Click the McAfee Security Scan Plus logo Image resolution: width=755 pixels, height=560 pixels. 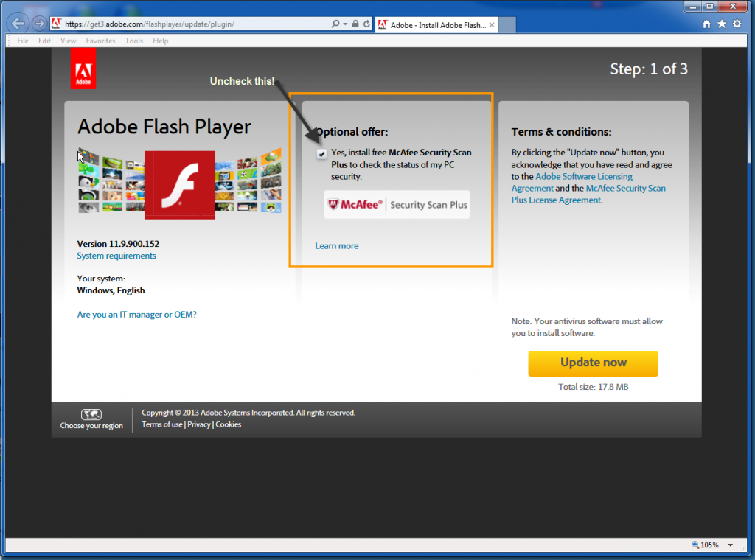point(397,204)
